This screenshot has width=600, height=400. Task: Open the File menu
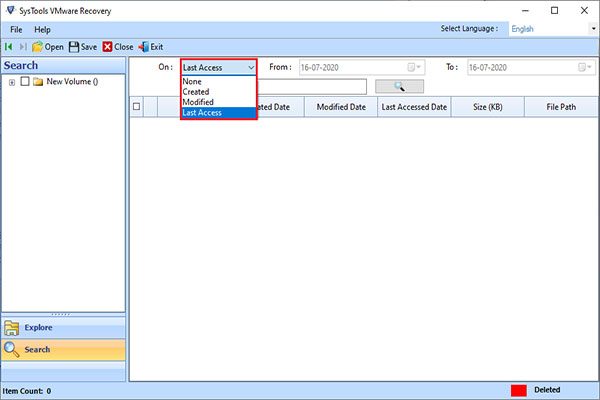pos(16,29)
